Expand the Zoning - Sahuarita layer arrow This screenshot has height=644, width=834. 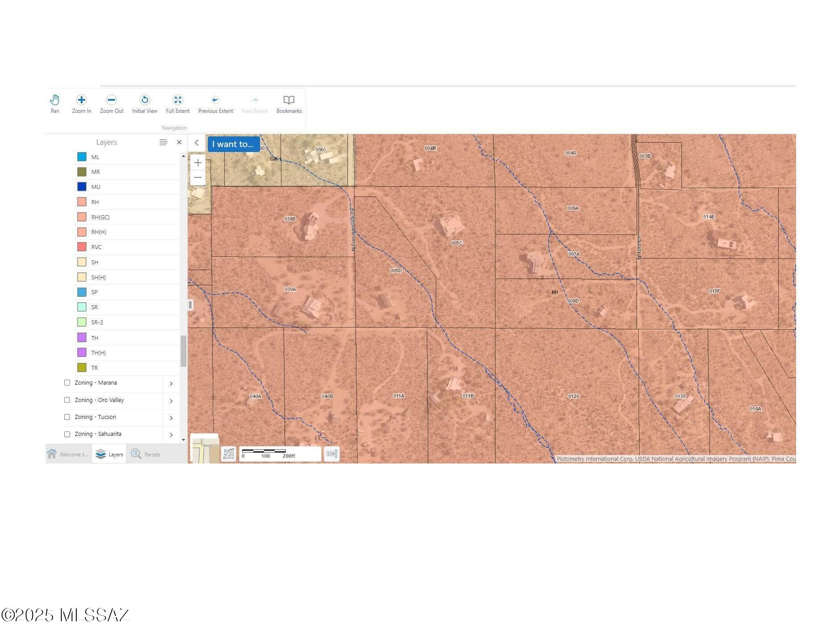tap(171, 435)
